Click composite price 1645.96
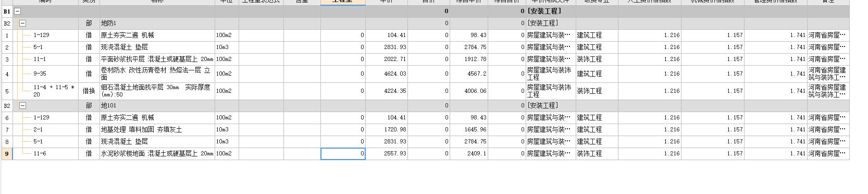 [476, 130]
